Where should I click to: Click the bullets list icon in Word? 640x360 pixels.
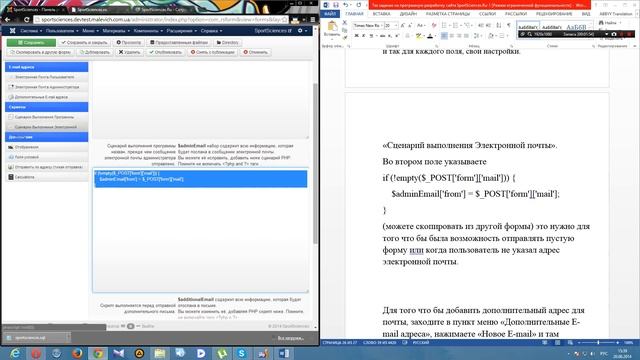(444, 25)
